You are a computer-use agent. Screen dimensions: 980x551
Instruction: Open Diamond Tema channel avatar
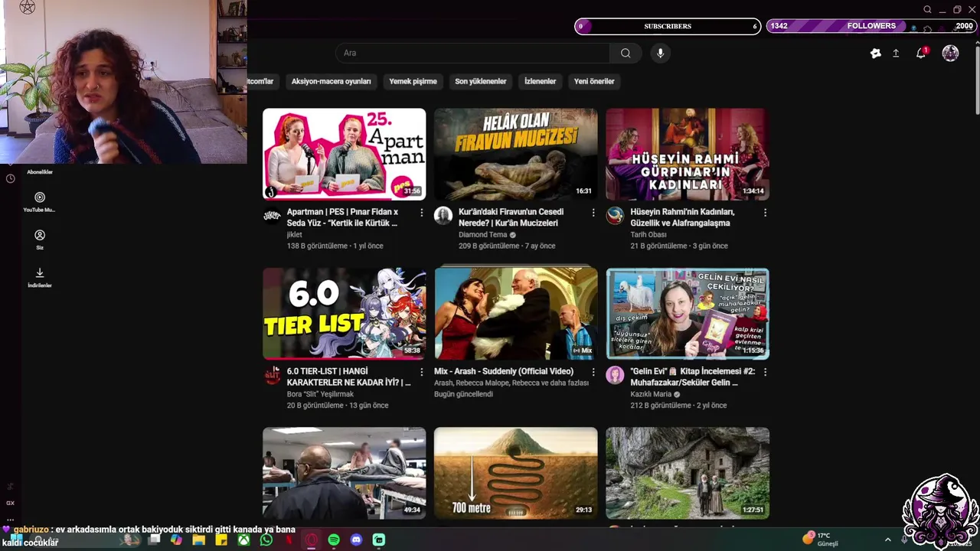(443, 216)
